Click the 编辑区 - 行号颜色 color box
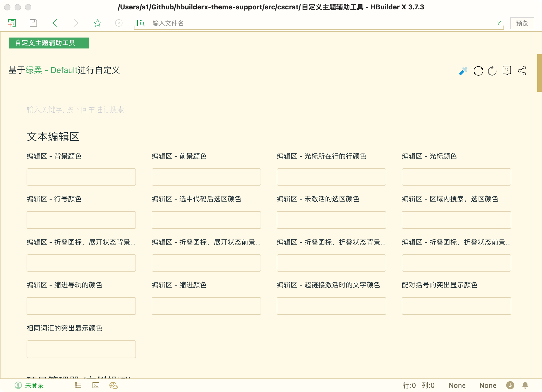542x392 pixels. pyautogui.click(x=81, y=220)
